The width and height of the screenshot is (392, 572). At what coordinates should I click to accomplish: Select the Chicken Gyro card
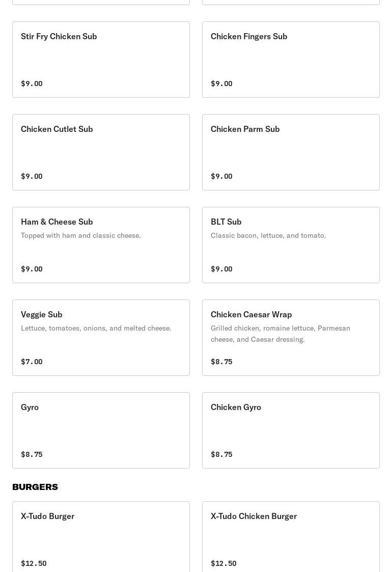291,430
